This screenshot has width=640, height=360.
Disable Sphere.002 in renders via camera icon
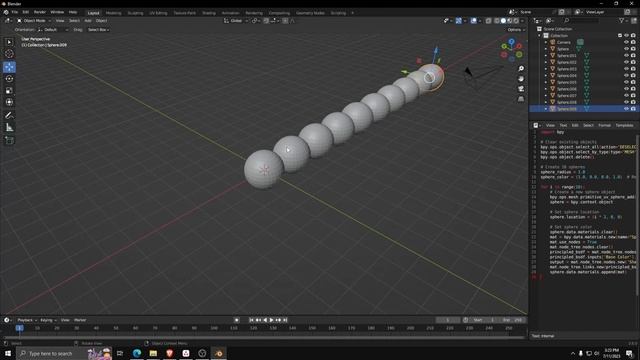[633, 62]
